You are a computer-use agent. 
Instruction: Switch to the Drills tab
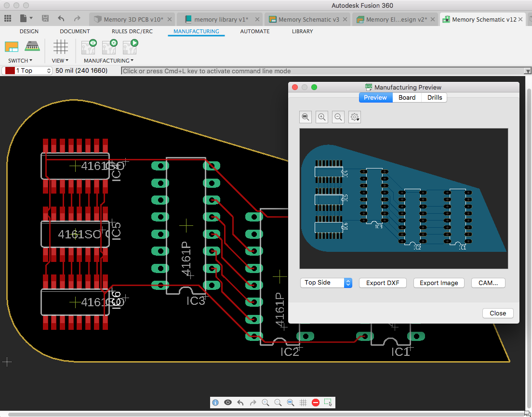(434, 97)
